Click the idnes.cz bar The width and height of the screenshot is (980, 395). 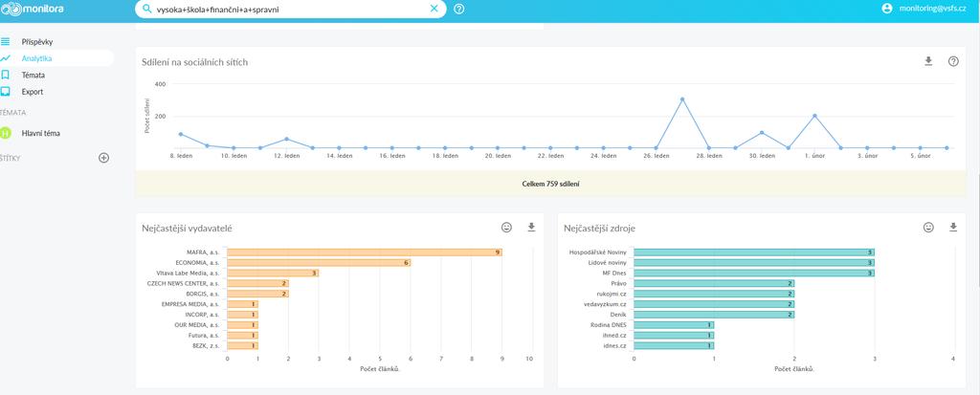(x=674, y=345)
